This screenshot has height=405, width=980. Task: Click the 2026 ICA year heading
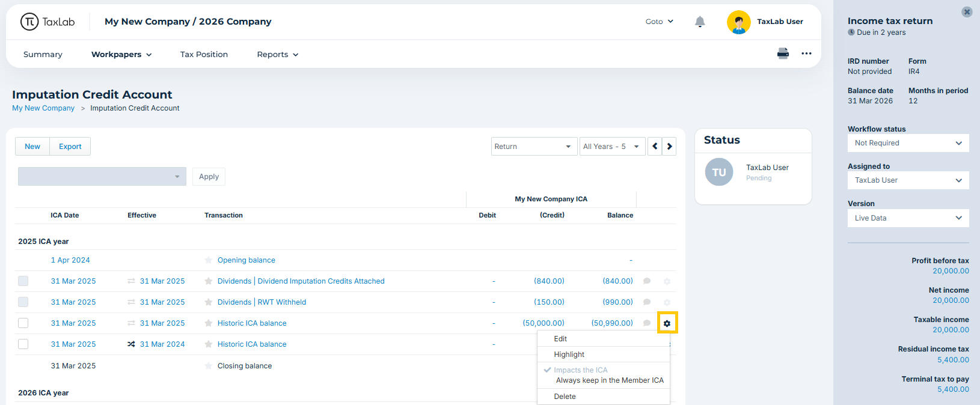click(x=43, y=393)
